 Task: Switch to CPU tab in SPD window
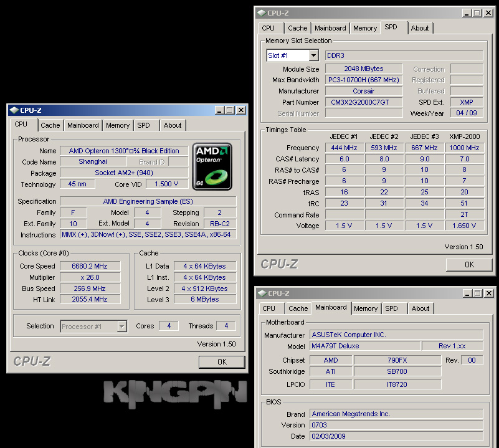pyautogui.click(x=269, y=28)
